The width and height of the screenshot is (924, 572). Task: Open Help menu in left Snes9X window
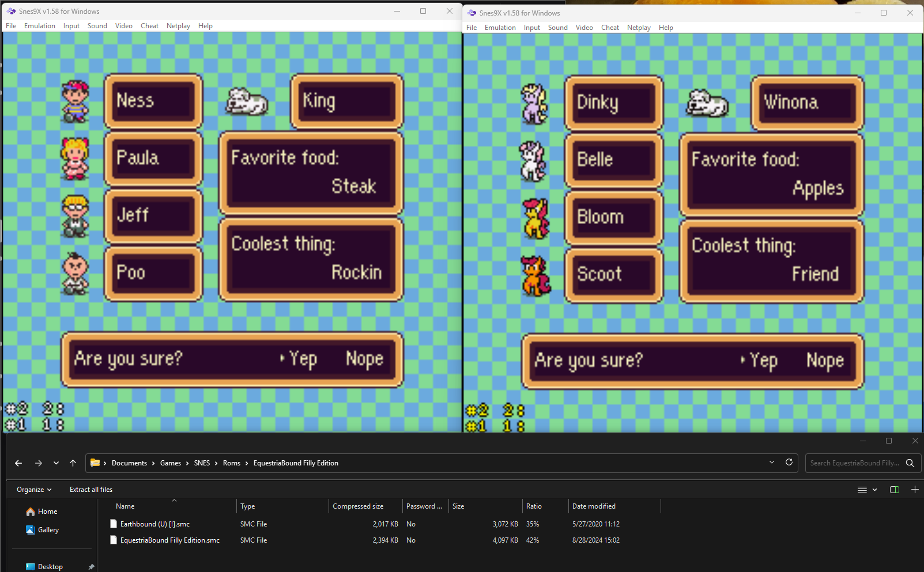coord(205,26)
